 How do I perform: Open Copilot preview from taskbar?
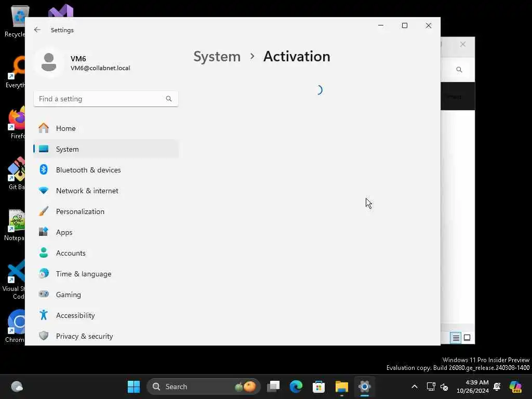click(515, 387)
